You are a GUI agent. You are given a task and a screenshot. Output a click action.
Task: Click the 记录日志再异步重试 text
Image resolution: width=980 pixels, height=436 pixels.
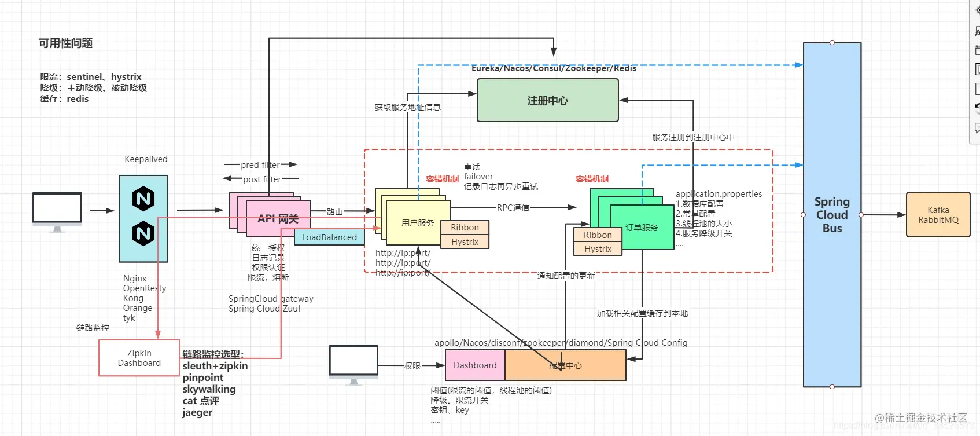[x=501, y=186]
